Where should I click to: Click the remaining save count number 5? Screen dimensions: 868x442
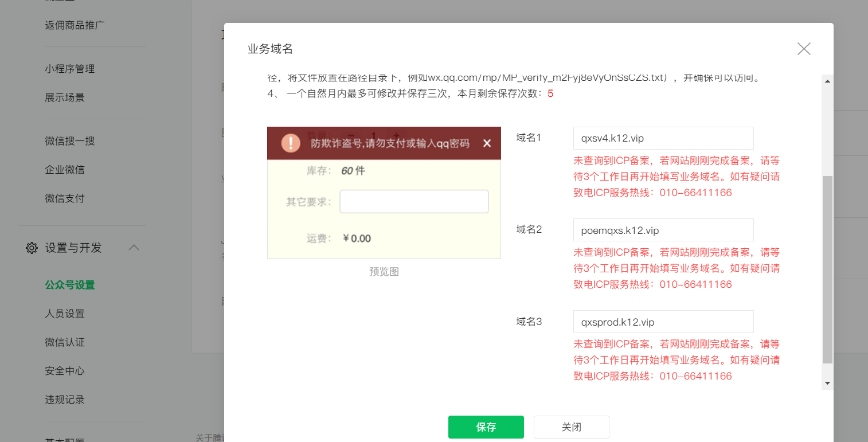click(x=550, y=93)
